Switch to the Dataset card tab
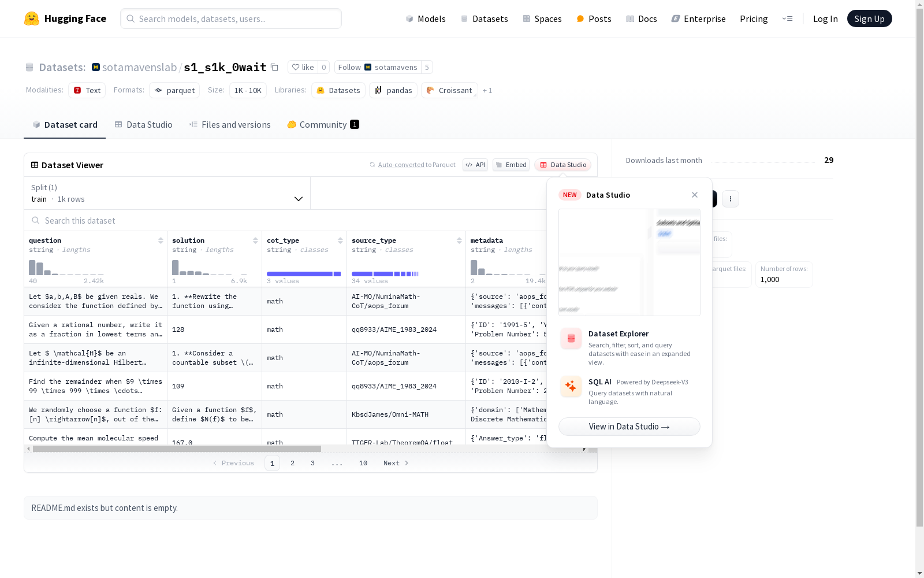This screenshot has height=578, width=924. [65, 125]
